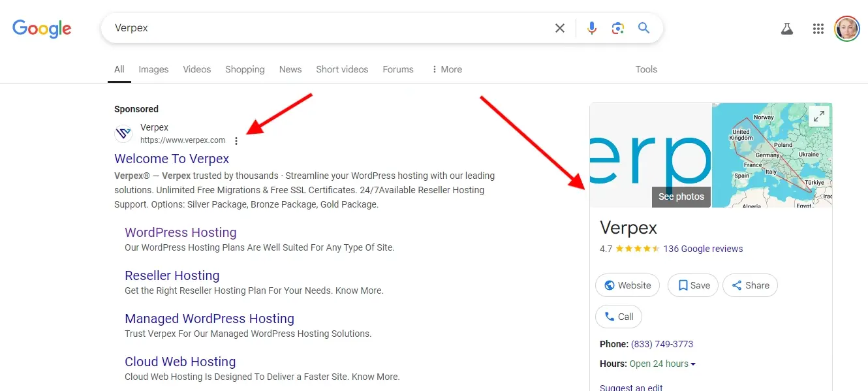Expand the Open 24 hours dropdown

point(662,364)
